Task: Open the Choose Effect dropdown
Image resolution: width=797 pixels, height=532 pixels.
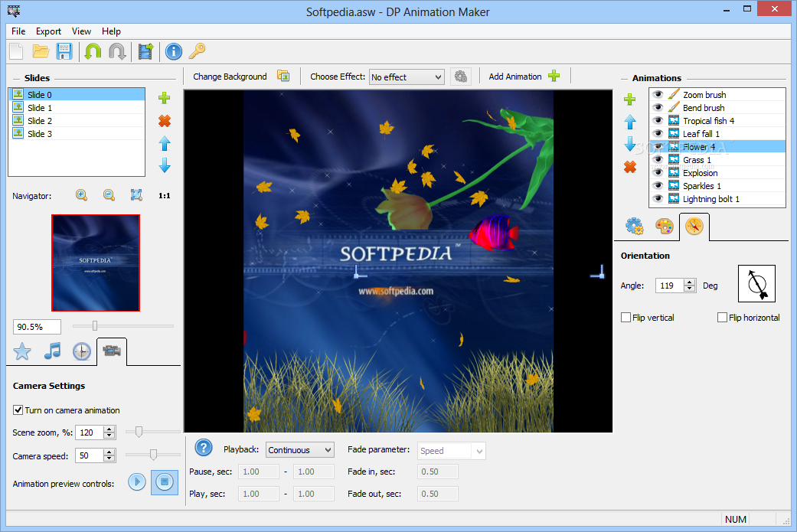Action: pos(407,77)
